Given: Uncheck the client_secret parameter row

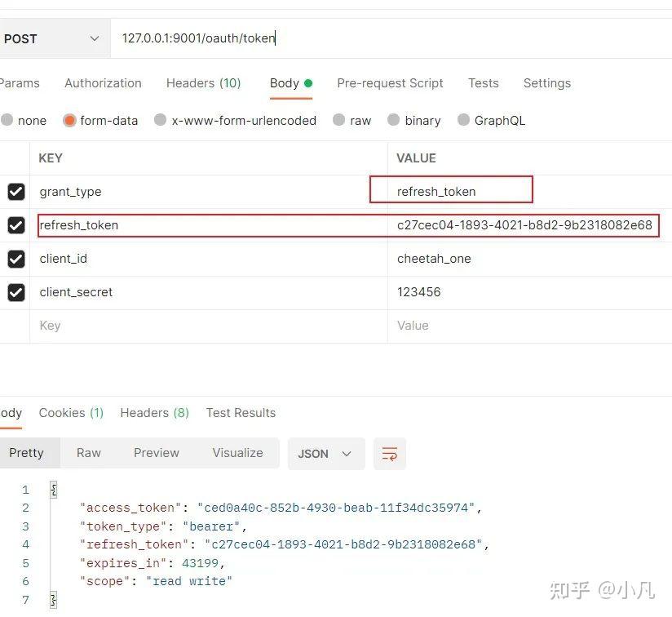Looking at the screenshot, I should (x=15, y=291).
